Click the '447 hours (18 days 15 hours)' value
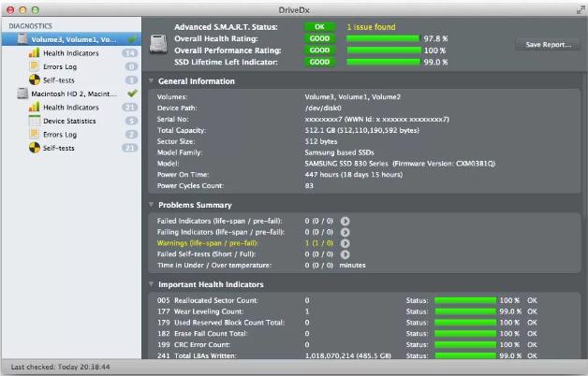Image resolution: width=588 pixels, height=376 pixels. (354, 175)
